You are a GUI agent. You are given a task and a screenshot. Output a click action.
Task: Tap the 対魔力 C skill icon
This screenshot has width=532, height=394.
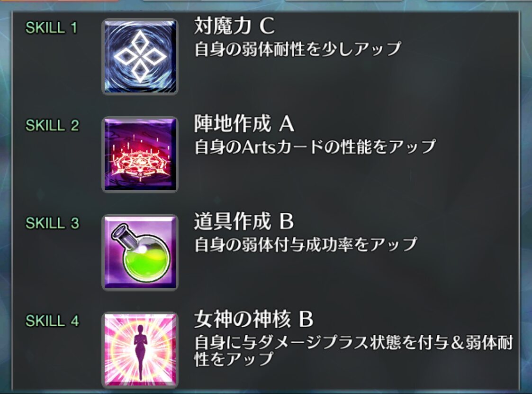[x=140, y=57]
